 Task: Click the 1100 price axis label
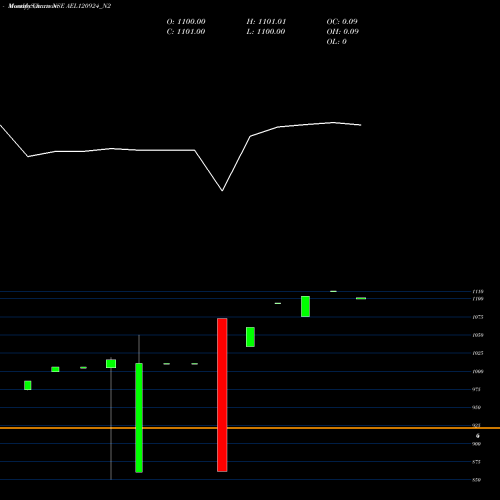pos(478,299)
